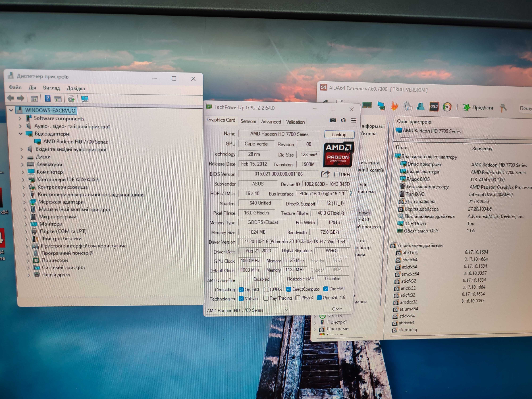
Task: Click the AIDA64 user icon in toolbar
Action: click(420, 106)
